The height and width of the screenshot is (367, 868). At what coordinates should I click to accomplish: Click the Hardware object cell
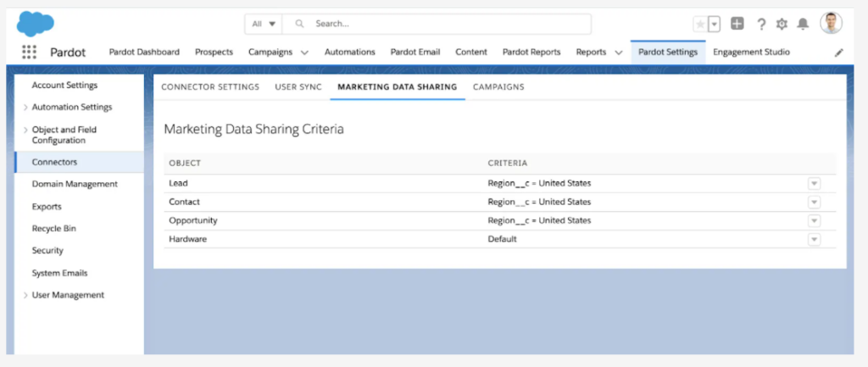coord(187,239)
